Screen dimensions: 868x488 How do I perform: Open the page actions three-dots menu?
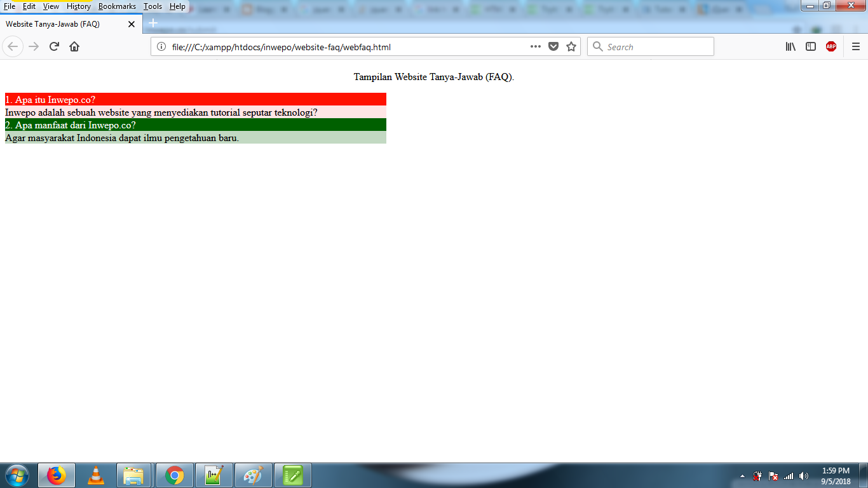pos(535,46)
